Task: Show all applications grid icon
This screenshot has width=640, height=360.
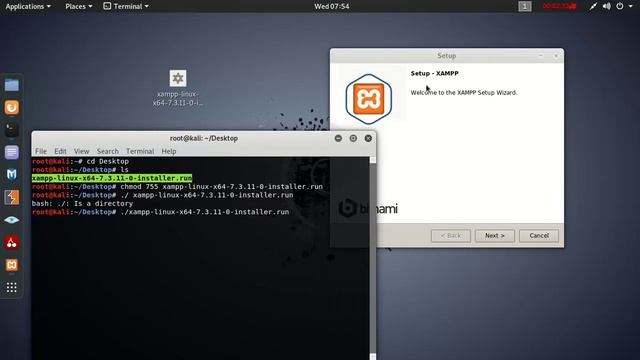Action: coord(11,287)
